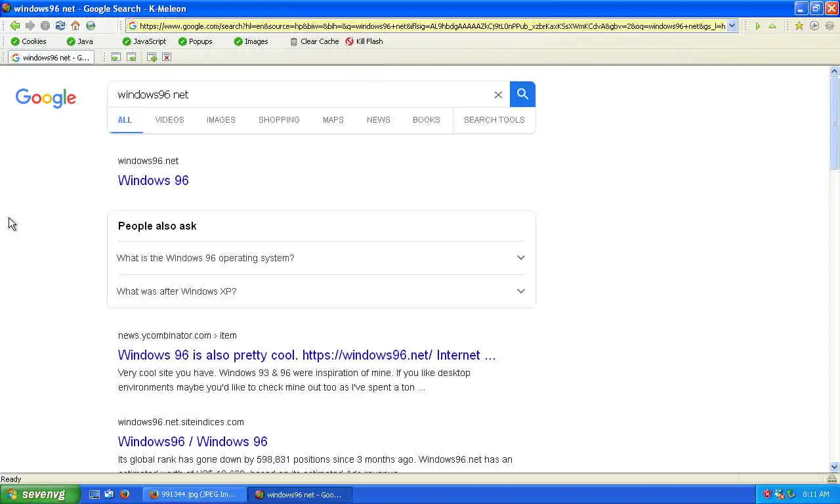Viewport: 840px width, 504px height.
Task: Click the red security shield tray icon
Action: 766,494
